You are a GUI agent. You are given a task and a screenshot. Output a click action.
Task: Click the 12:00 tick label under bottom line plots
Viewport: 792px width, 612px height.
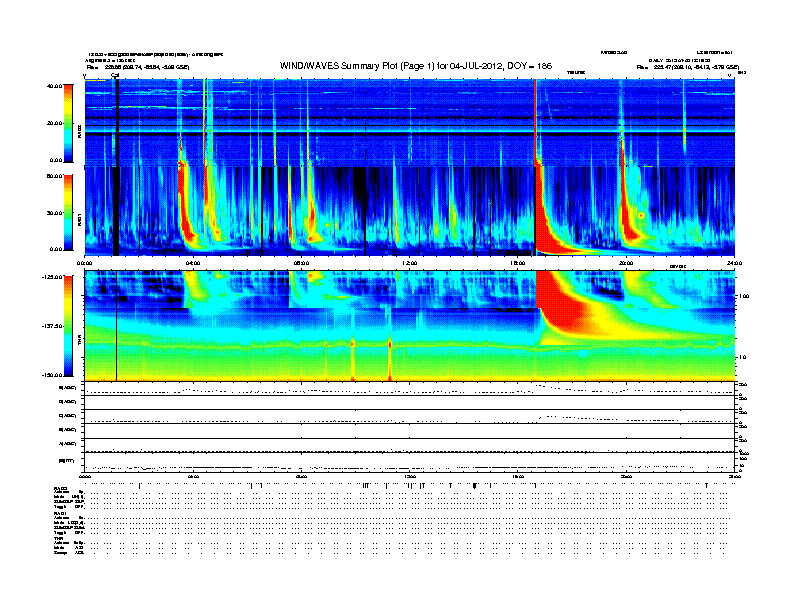click(x=410, y=476)
